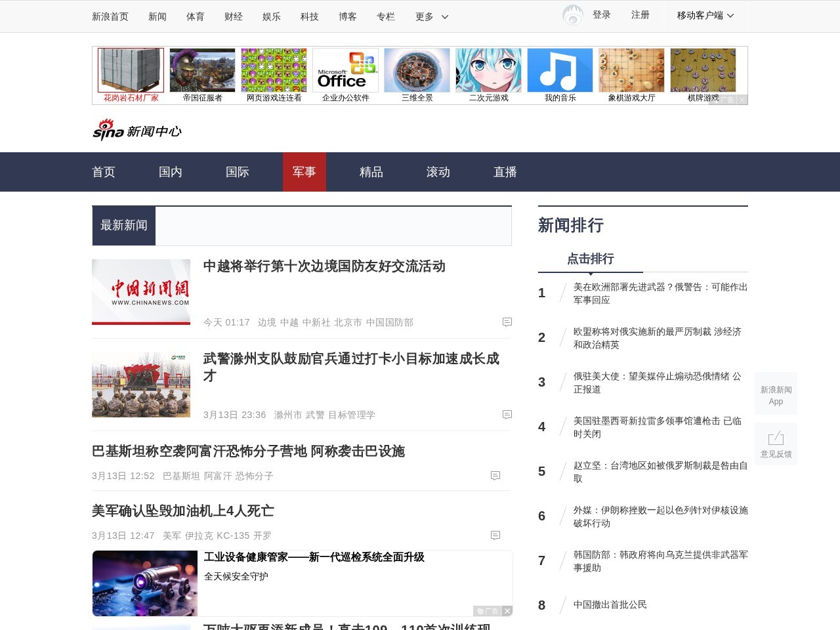Select the 军事 navigation tab
The image size is (840, 630).
point(304,172)
